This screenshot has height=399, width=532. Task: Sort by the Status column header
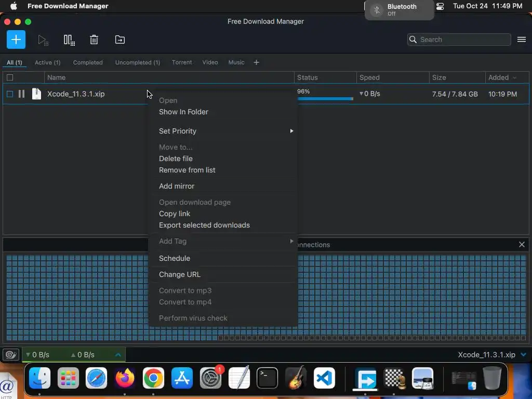point(325,77)
